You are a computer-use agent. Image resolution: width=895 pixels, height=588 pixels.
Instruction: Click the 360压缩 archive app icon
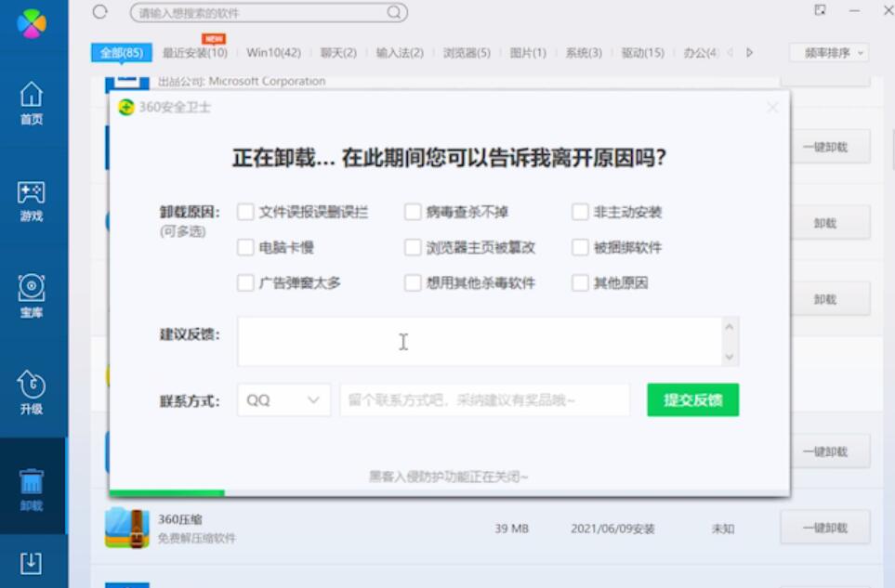[x=127, y=529]
